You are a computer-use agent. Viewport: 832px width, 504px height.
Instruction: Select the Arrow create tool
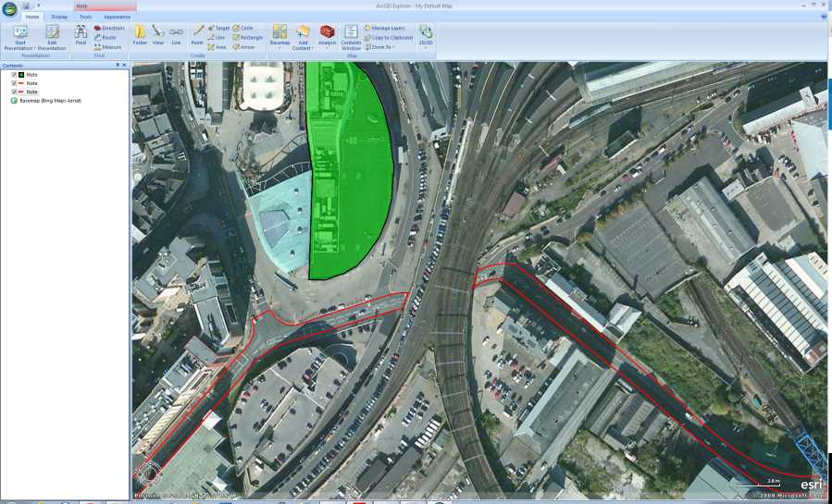coord(244,47)
